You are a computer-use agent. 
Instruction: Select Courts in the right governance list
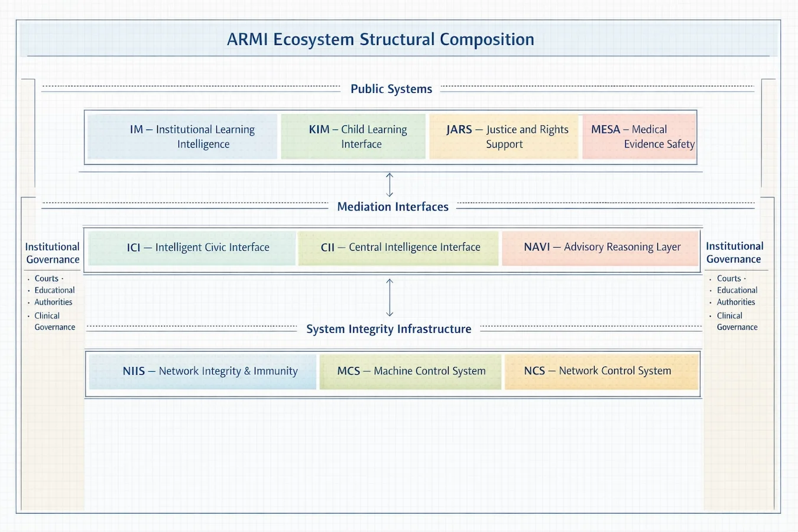[x=729, y=278]
